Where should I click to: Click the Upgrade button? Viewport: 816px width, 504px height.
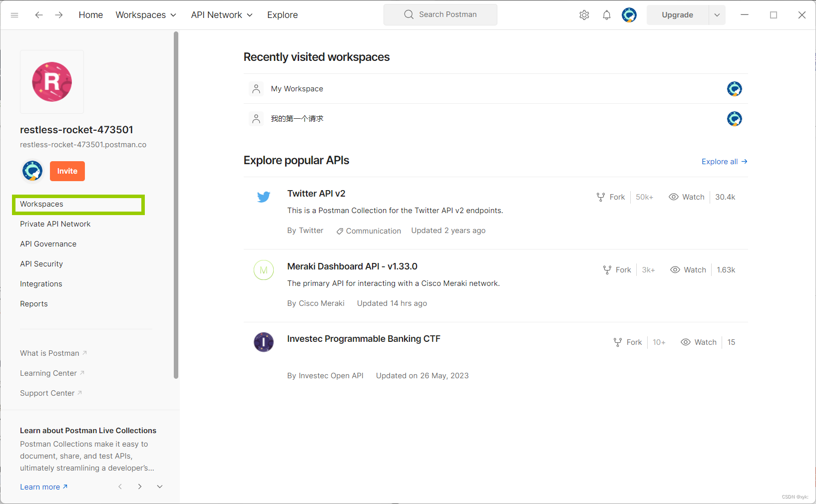(678, 15)
